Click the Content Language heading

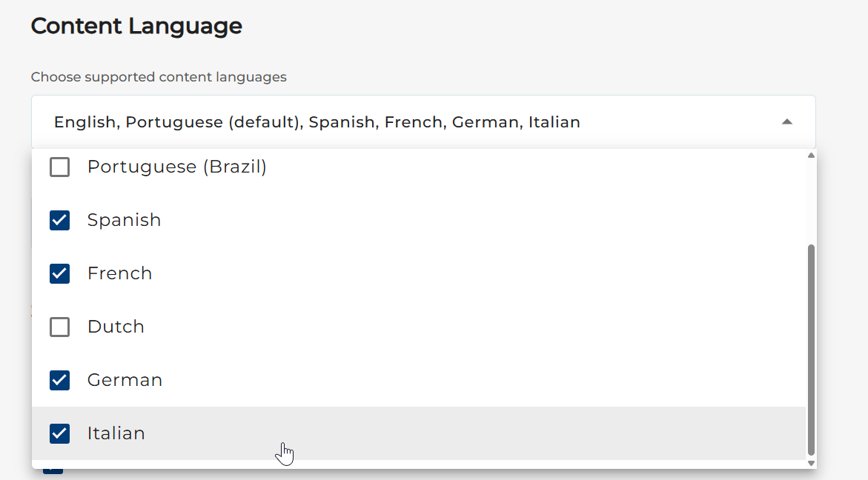(136, 27)
